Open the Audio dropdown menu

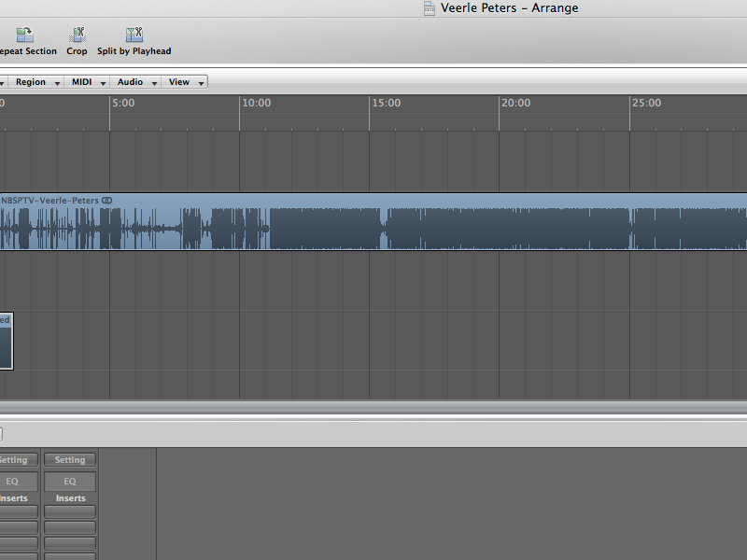[x=135, y=82]
